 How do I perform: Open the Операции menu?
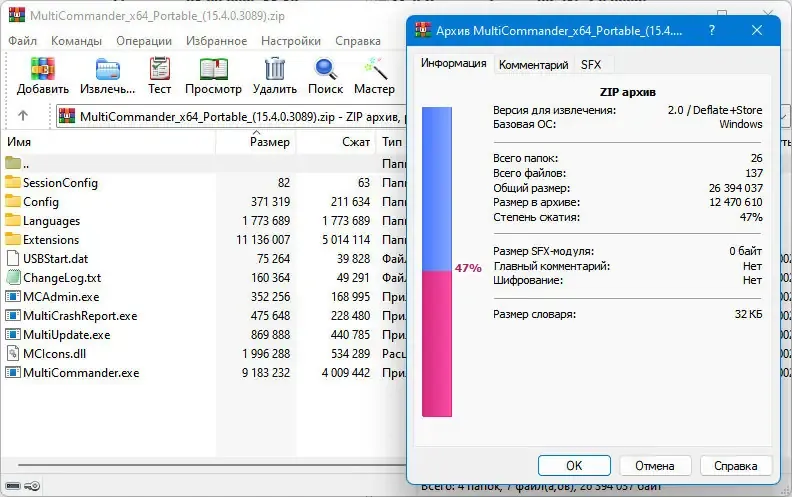click(144, 41)
